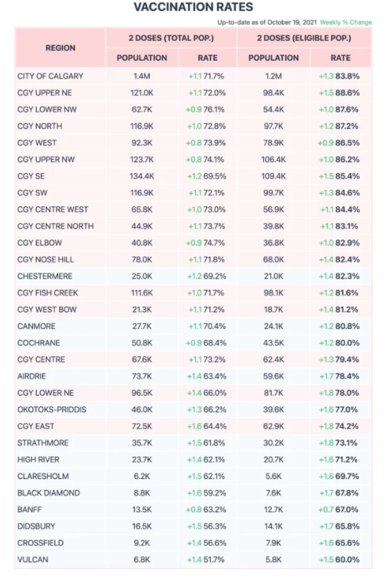Click the Weekly % Change legend label
The height and width of the screenshot is (577, 392).
(x=346, y=22)
